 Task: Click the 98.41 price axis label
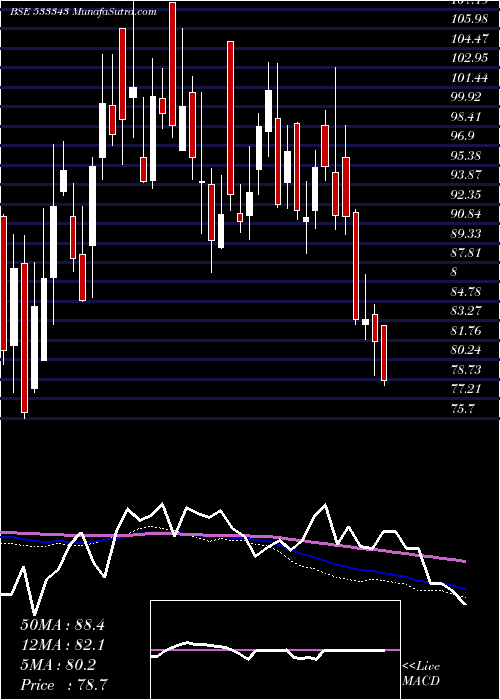tap(468, 117)
